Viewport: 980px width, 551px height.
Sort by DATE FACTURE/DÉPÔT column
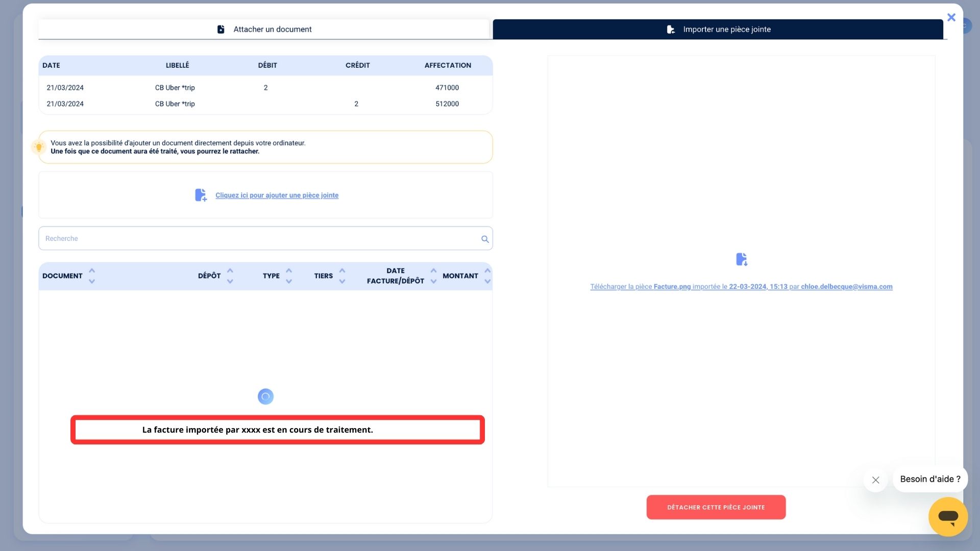tap(434, 275)
